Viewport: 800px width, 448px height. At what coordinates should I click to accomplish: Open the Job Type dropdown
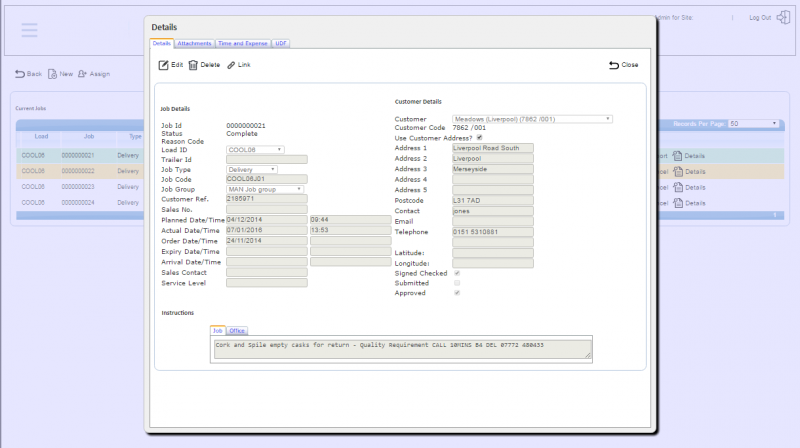(252, 169)
